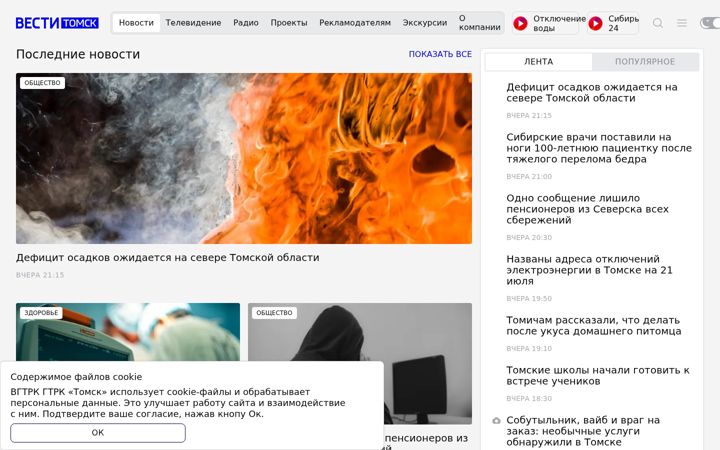This screenshot has width=720, height=450.
Task: Open main headline Дефицит осадков under the image
Action: click(168, 258)
